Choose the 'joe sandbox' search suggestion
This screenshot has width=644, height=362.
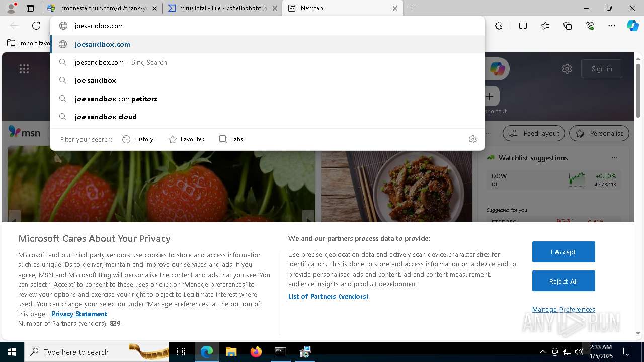click(x=267, y=80)
